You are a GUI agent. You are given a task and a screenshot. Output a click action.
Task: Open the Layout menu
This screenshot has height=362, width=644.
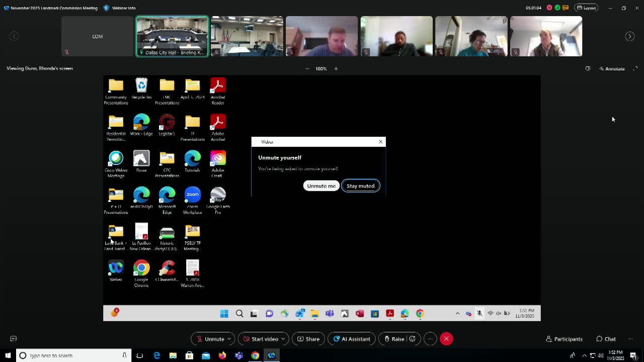[586, 8]
